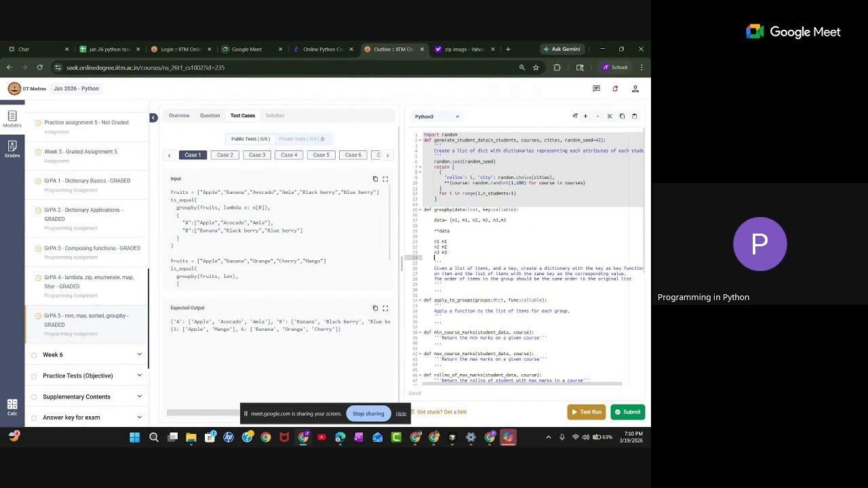The height and width of the screenshot is (488, 868).
Task: Fold apply_to_groups function at line 32
Action: (420, 300)
